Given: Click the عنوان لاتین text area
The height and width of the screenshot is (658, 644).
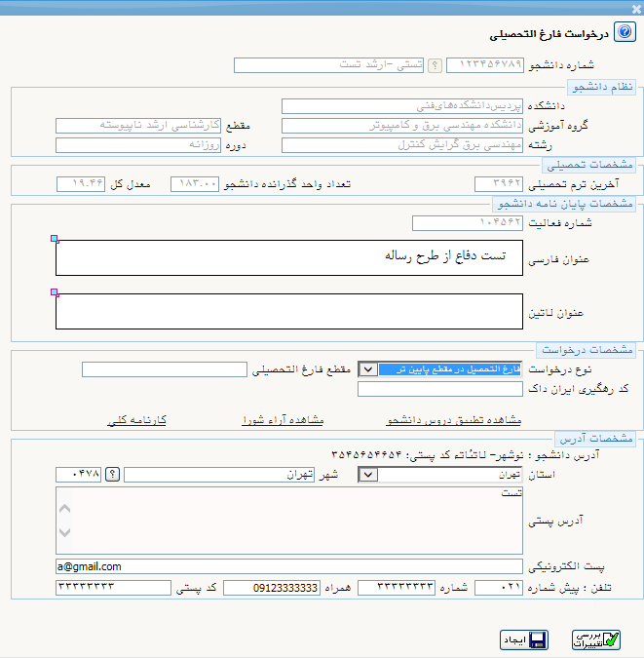Looking at the screenshot, I should (x=289, y=311).
